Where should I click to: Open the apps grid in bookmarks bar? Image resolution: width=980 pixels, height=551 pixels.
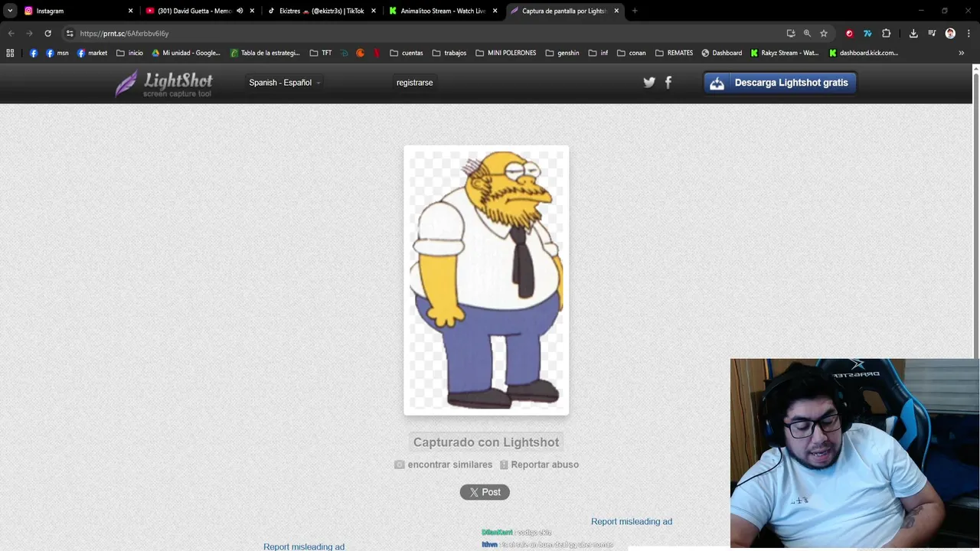pos(10,53)
